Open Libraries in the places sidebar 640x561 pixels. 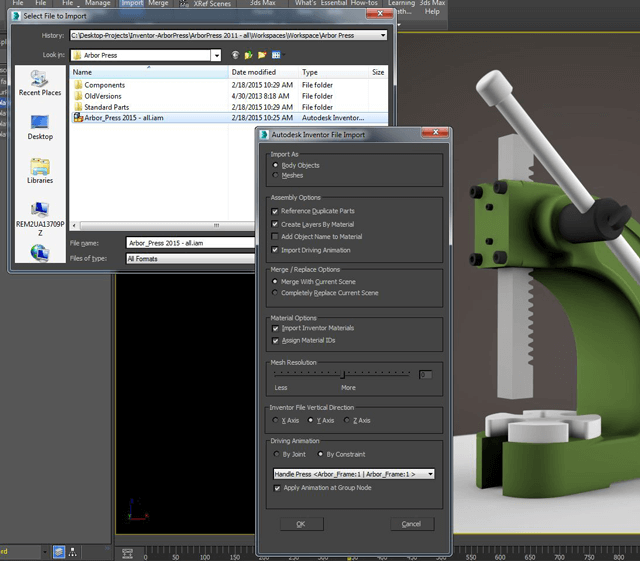click(x=40, y=171)
